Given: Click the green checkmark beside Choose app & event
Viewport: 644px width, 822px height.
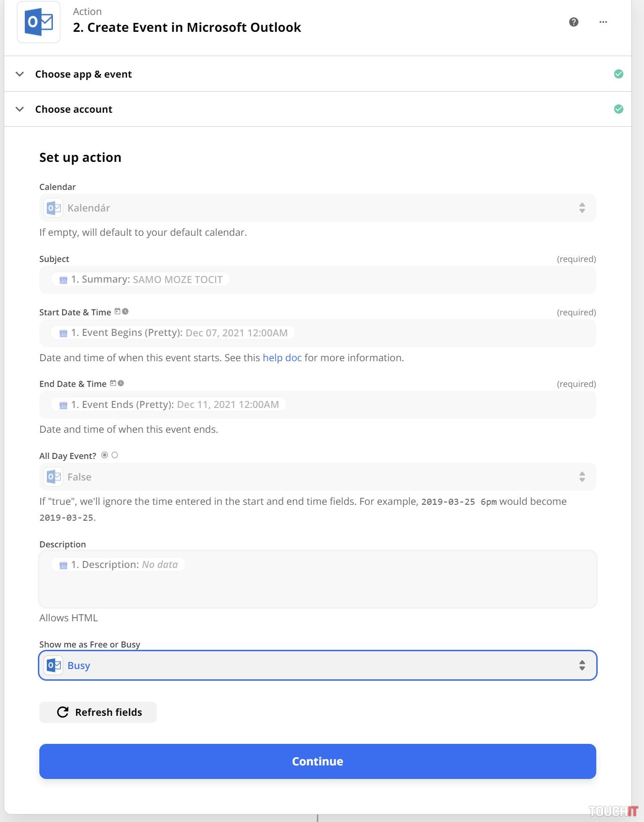Looking at the screenshot, I should tap(618, 74).
